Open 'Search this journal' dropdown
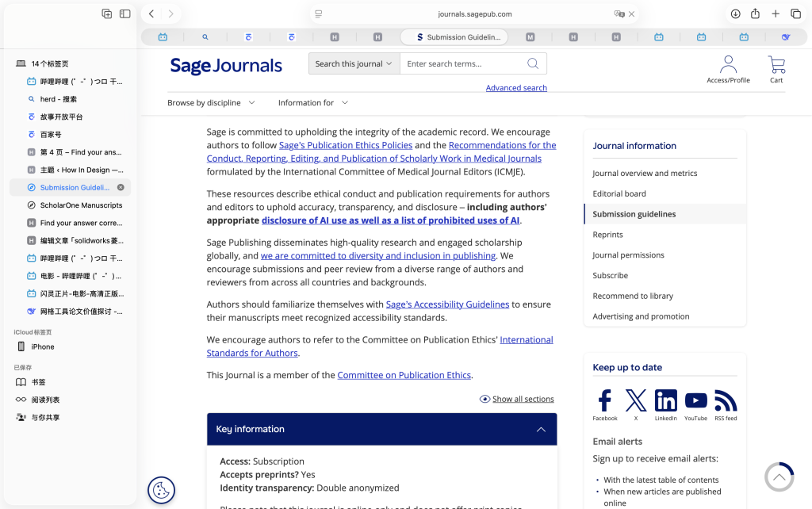The height and width of the screenshot is (509, 812). pos(354,63)
